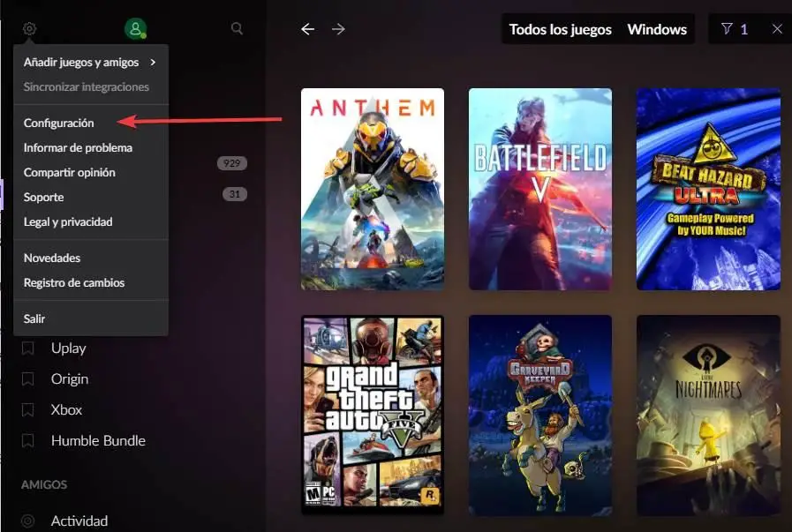Click the 31 count badge

tap(235, 194)
